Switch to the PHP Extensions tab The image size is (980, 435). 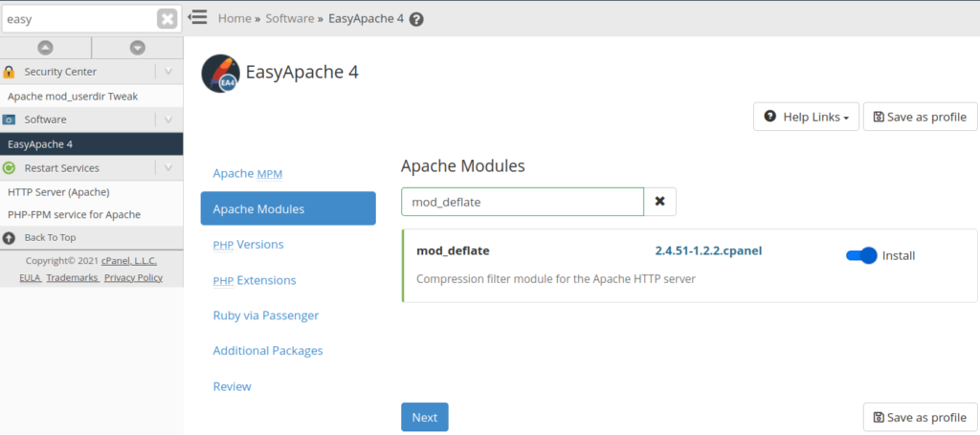point(254,280)
